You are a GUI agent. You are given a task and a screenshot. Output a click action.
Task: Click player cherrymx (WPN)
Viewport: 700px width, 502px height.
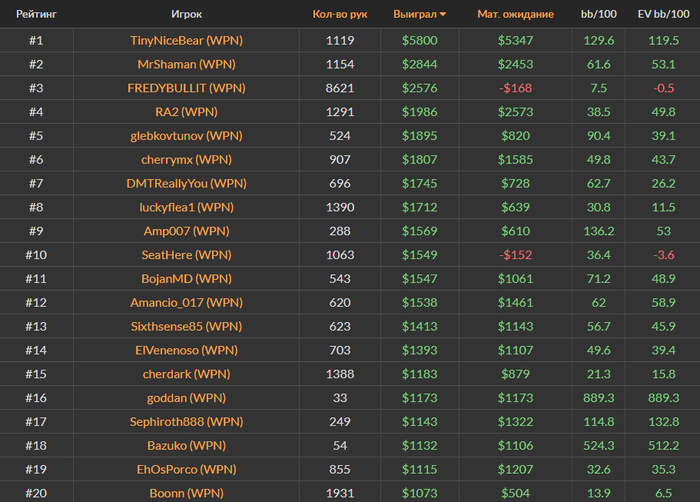point(187,159)
